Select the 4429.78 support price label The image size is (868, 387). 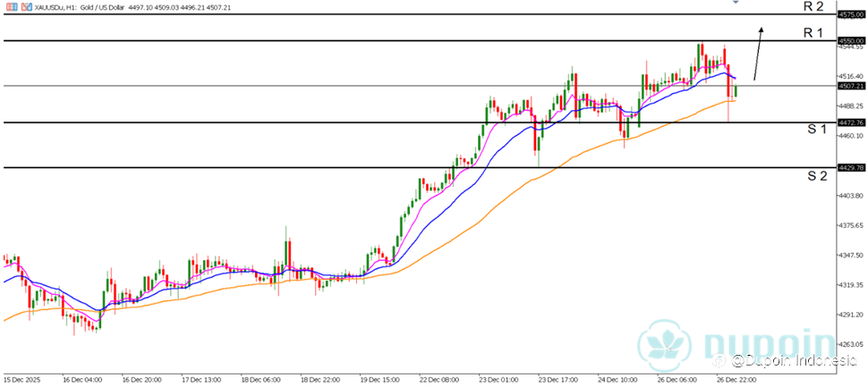[852, 167]
